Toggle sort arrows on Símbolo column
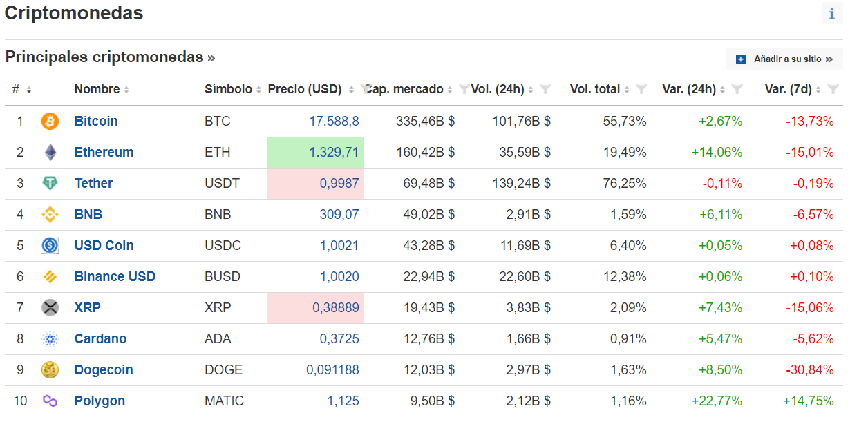 pos(258,90)
